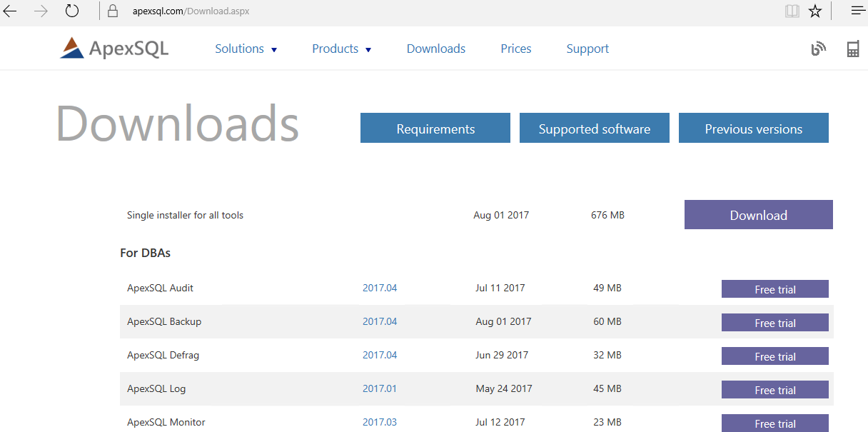Reload the page with the refresh icon
This screenshot has width=868, height=432.
(x=72, y=11)
